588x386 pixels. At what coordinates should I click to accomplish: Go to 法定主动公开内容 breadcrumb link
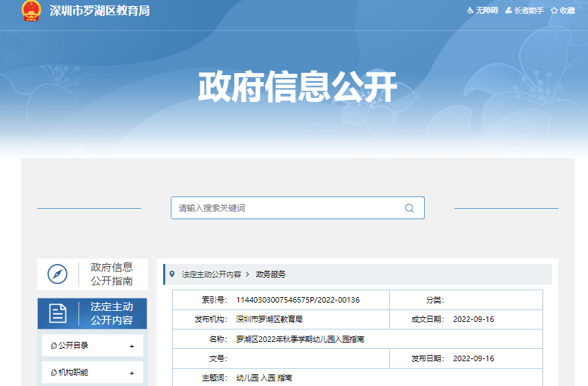tap(211, 274)
